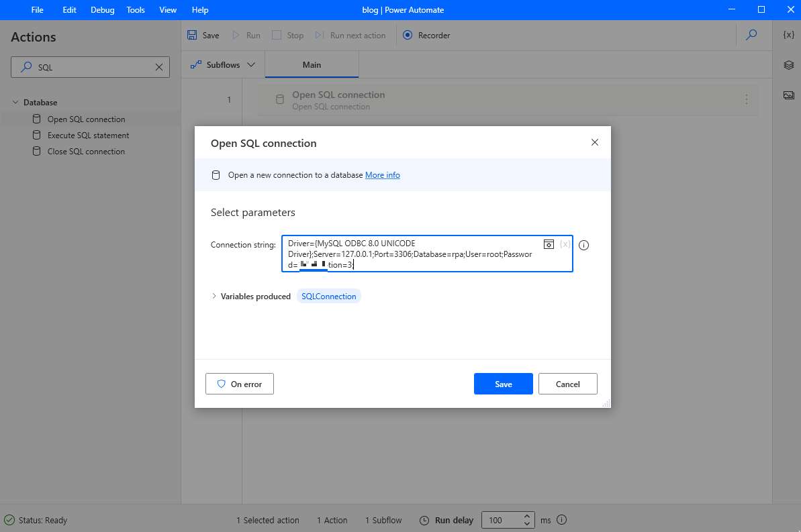Screen dimensions: 801x532
Task: Clear the SQL search text
Action: coord(159,67)
